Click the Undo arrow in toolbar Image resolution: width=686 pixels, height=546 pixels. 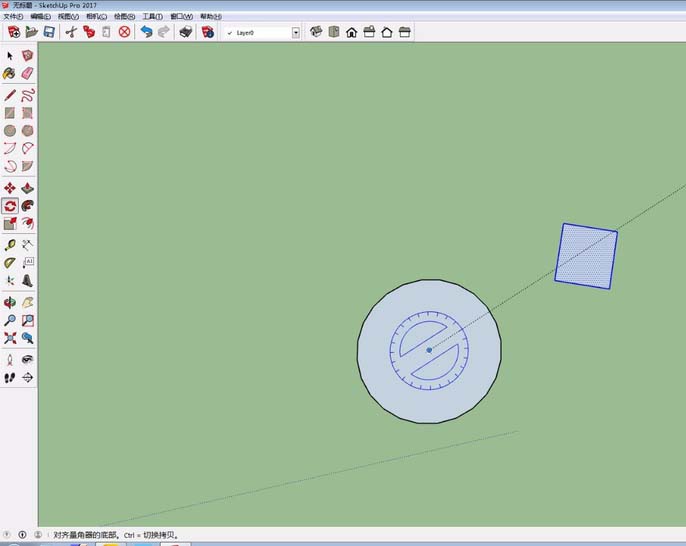coord(147,32)
